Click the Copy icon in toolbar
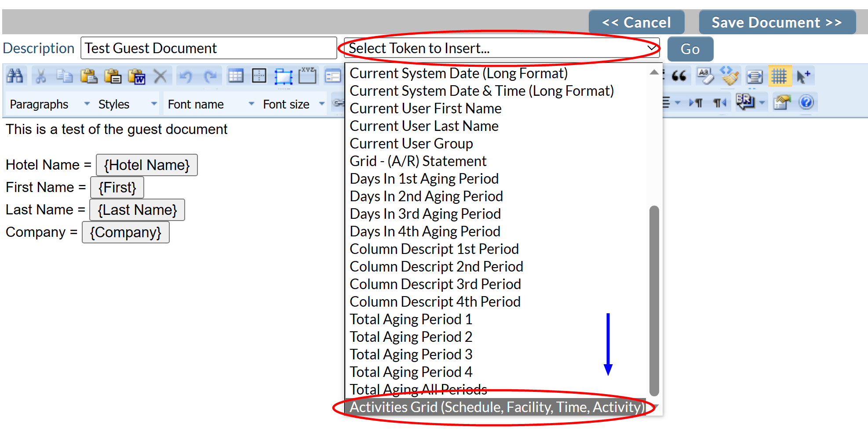Viewport: 868px width, 431px height. tap(65, 76)
